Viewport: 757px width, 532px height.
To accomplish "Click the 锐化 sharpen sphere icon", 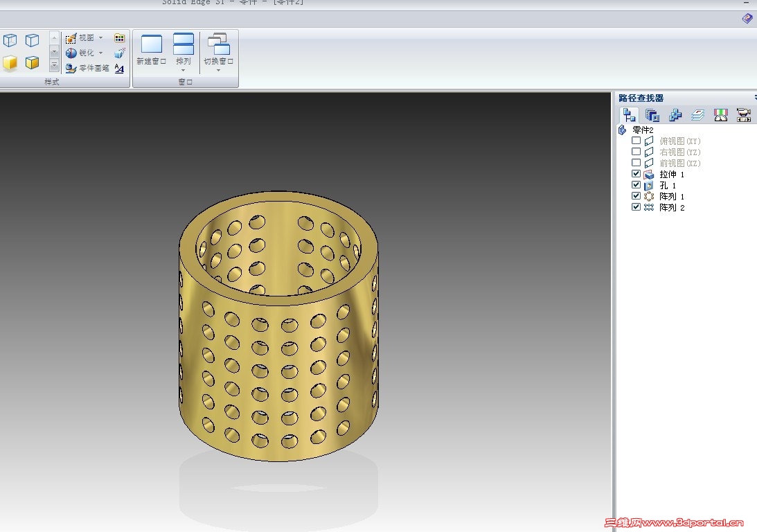I will coord(71,53).
